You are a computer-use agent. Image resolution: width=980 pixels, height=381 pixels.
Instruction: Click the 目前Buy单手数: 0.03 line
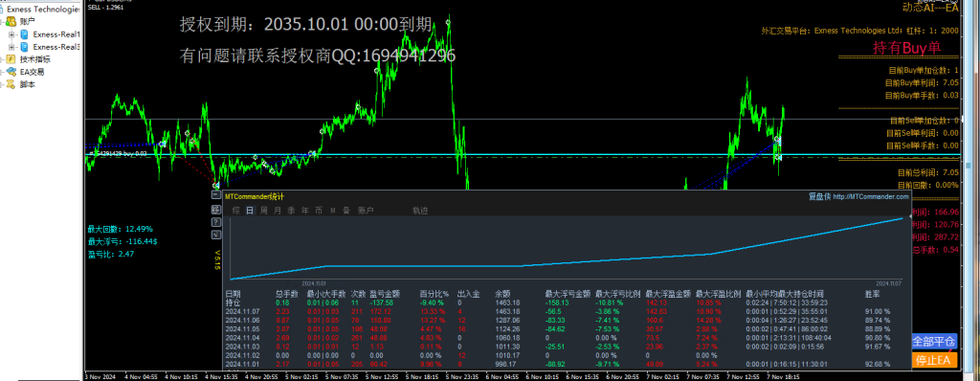(x=922, y=95)
